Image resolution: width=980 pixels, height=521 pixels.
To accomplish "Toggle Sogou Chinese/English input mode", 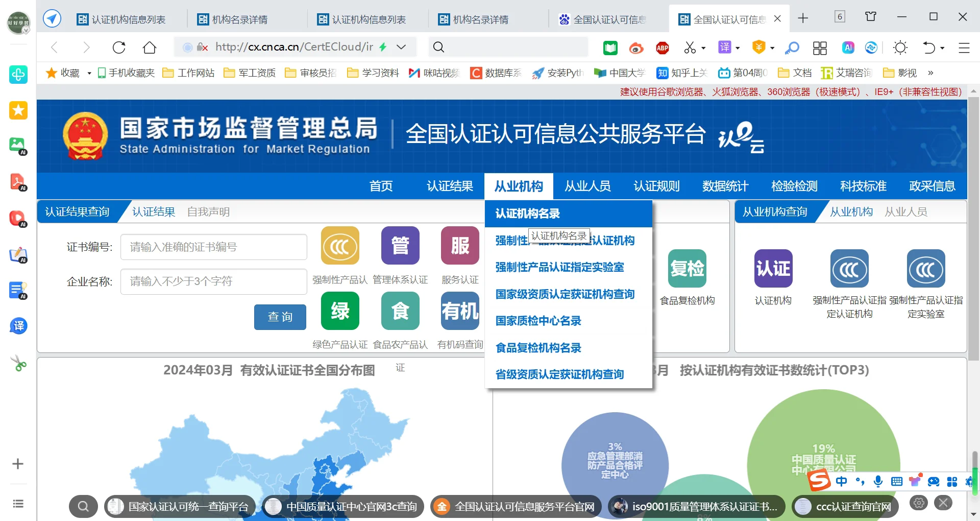I will [841, 481].
